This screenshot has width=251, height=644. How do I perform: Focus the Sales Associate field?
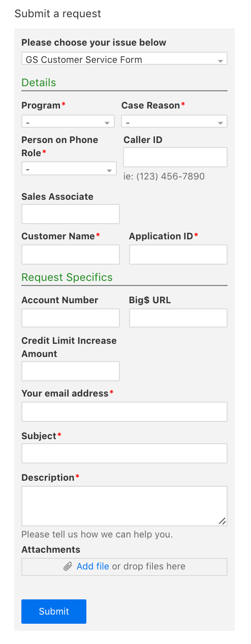point(71,214)
